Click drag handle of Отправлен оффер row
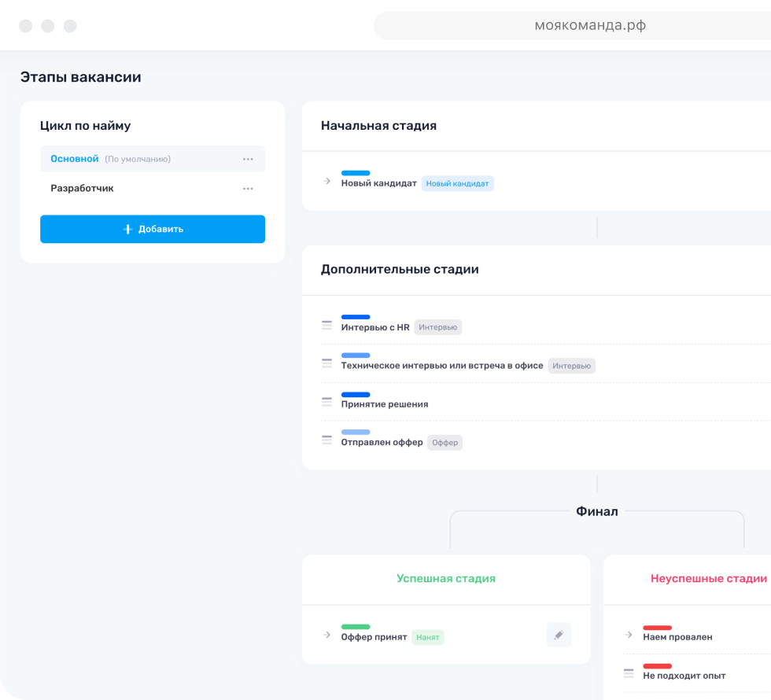771x700 pixels. [327, 440]
